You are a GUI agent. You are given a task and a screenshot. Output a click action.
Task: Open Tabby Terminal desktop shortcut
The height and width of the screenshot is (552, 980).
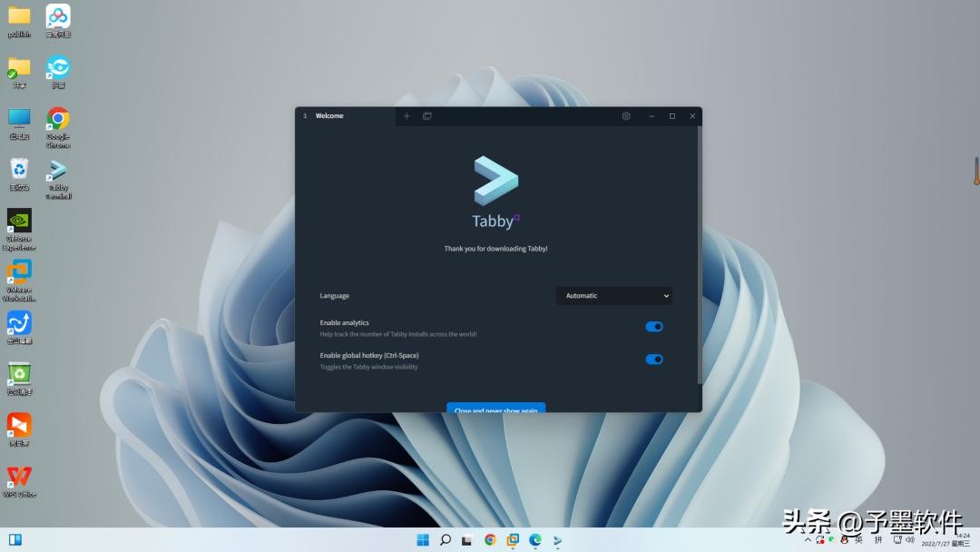click(x=58, y=172)
